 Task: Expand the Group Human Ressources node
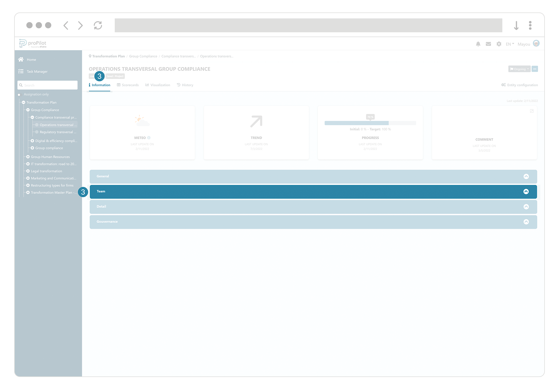(28, 157)
